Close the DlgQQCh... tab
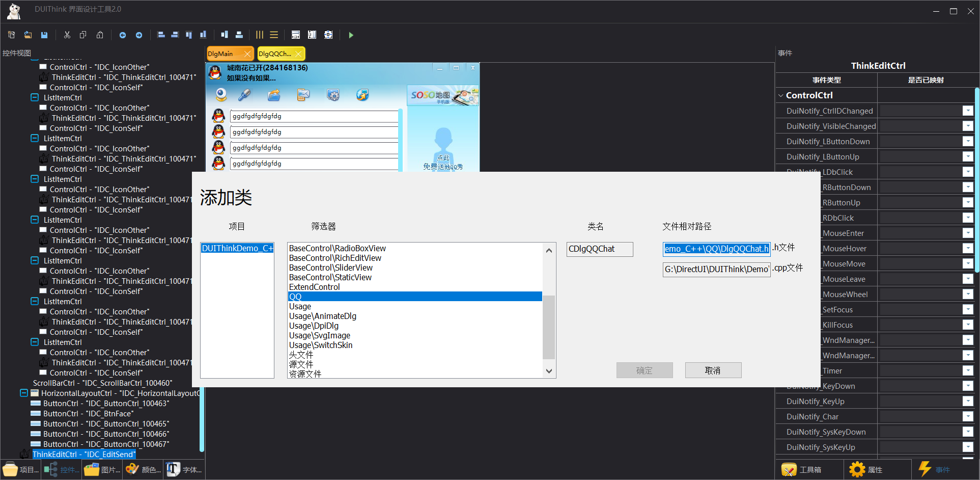 coord(298,54)
